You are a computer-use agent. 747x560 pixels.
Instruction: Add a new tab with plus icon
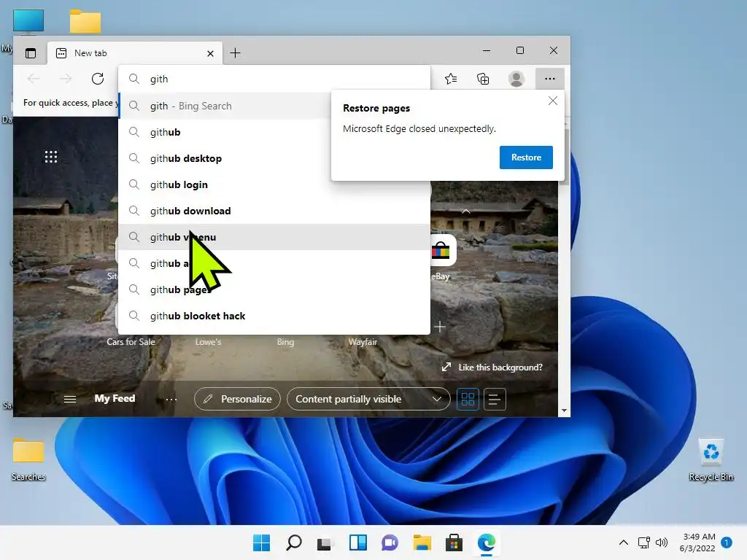[236, 52]
